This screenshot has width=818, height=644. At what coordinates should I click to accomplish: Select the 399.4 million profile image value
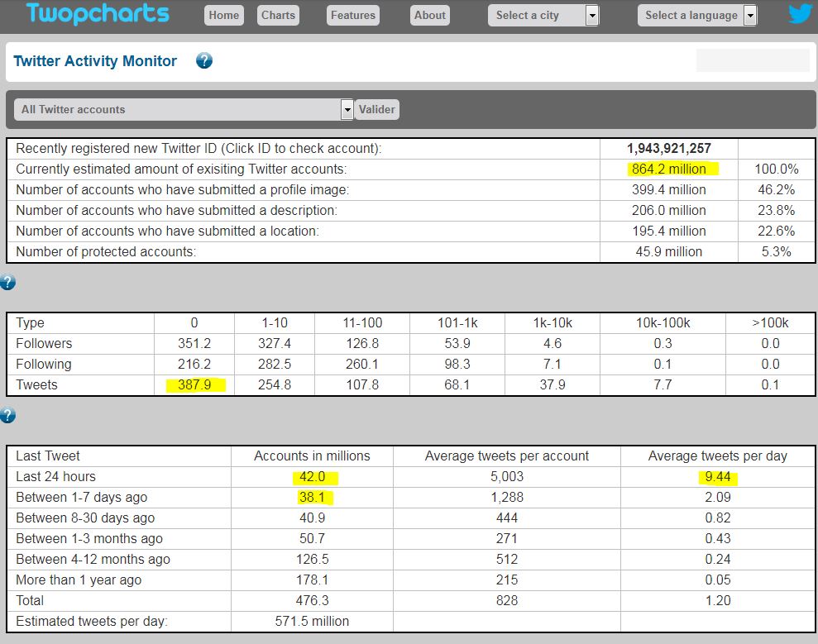point(669,190)
